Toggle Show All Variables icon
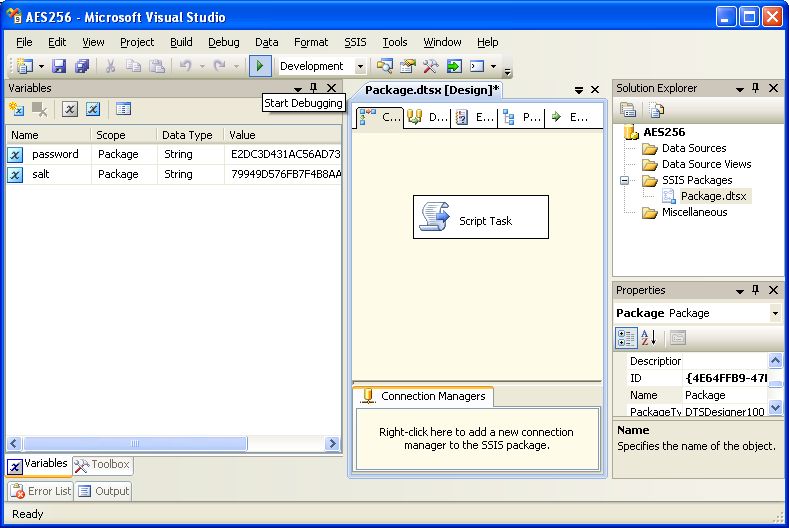 click(x=93, y=109)
